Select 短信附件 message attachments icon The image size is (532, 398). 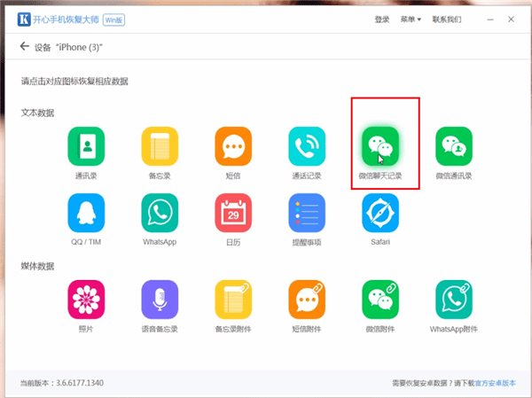(307, 300)
